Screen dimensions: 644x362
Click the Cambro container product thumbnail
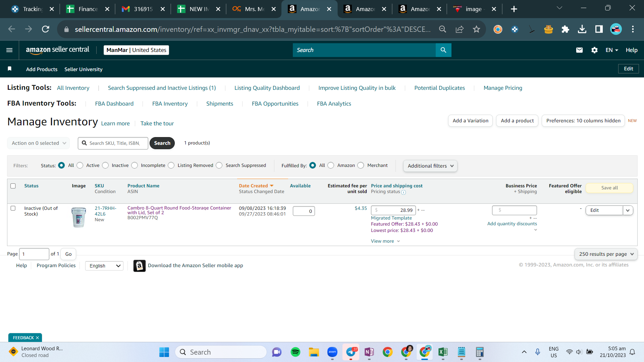[x=79, y=217]
